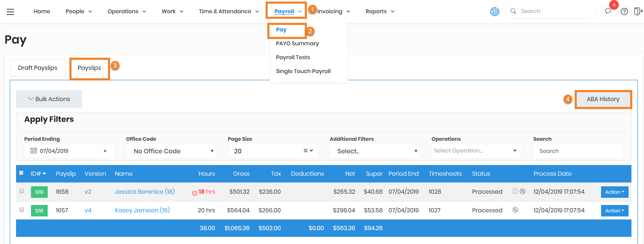The image size is (644, 244).
Task: Open the chat messages icon
Action: 608,11
